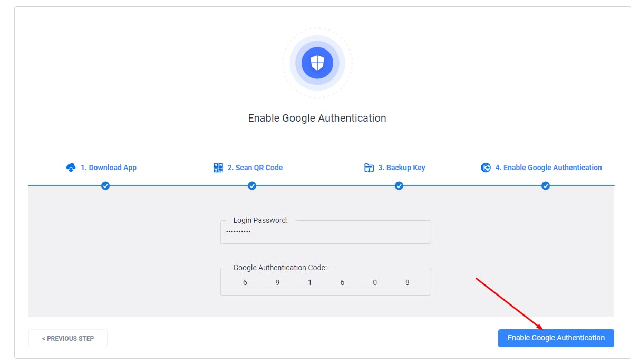
Task: Click the blue shield icon at top
Action: click(x=317, y=63)
